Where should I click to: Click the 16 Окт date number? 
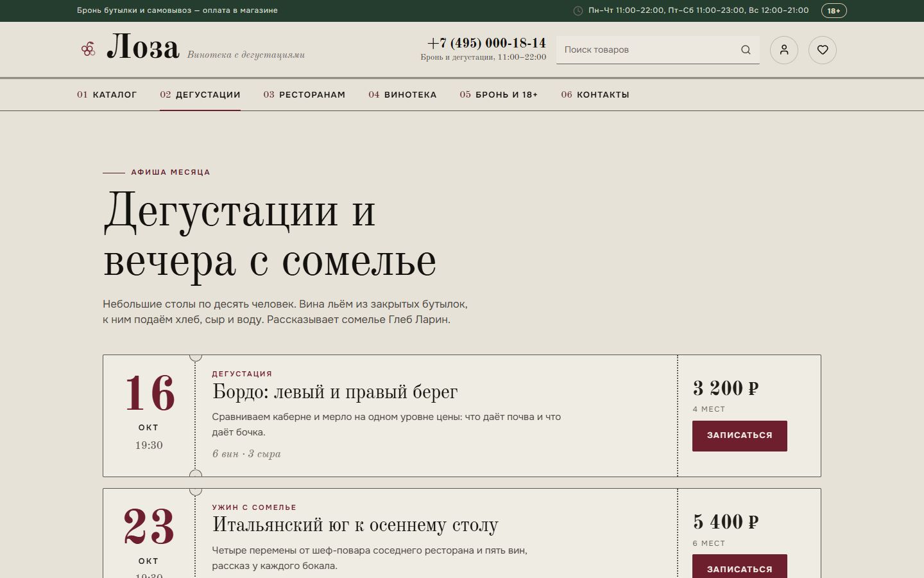[x=149, y=393]
